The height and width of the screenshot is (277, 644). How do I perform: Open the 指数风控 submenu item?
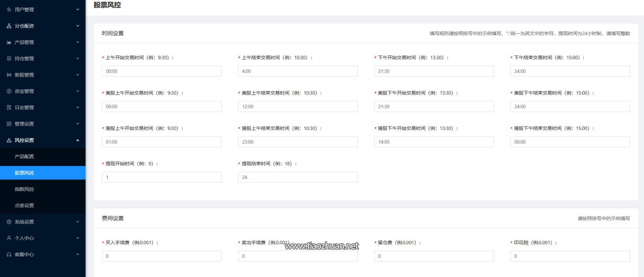click(x=24, y=189)
